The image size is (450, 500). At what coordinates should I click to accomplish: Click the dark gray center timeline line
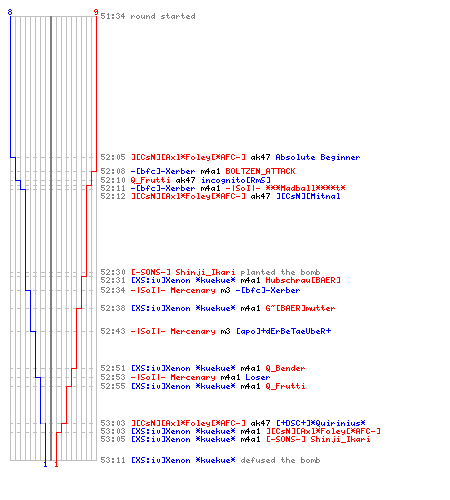(51, 238)
